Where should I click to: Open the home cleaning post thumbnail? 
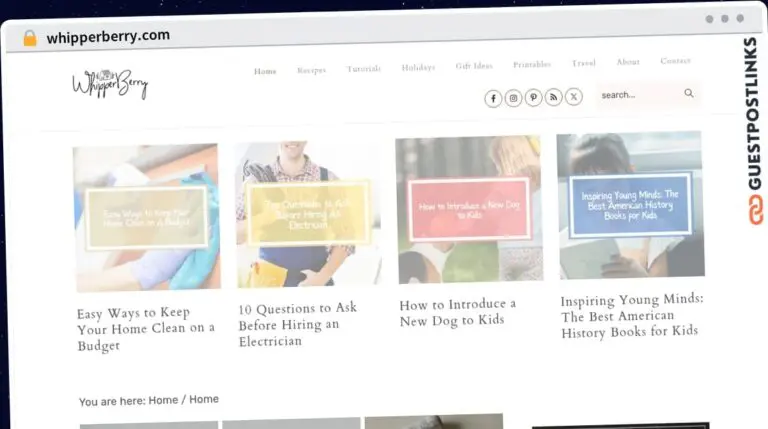click(x=146, y=217)
